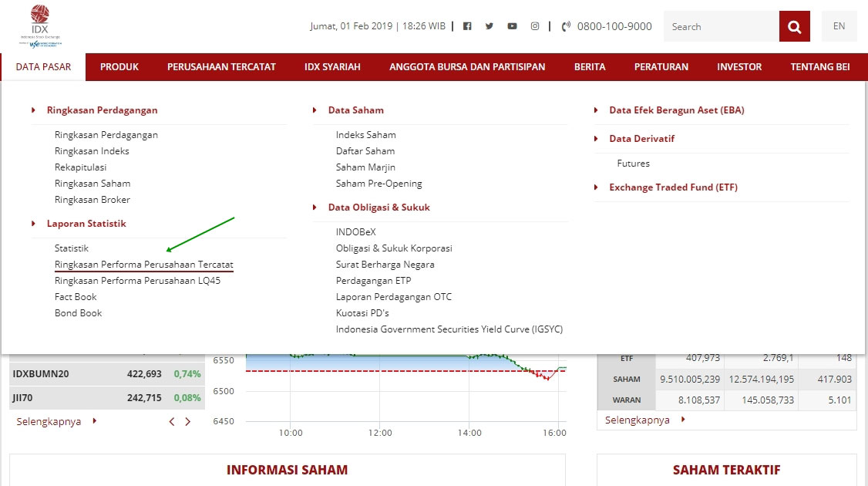Open the PERUSAHAAN TERCATAT menu
The height and width of the screenshot is (486, 868).
tap(221, 67)
